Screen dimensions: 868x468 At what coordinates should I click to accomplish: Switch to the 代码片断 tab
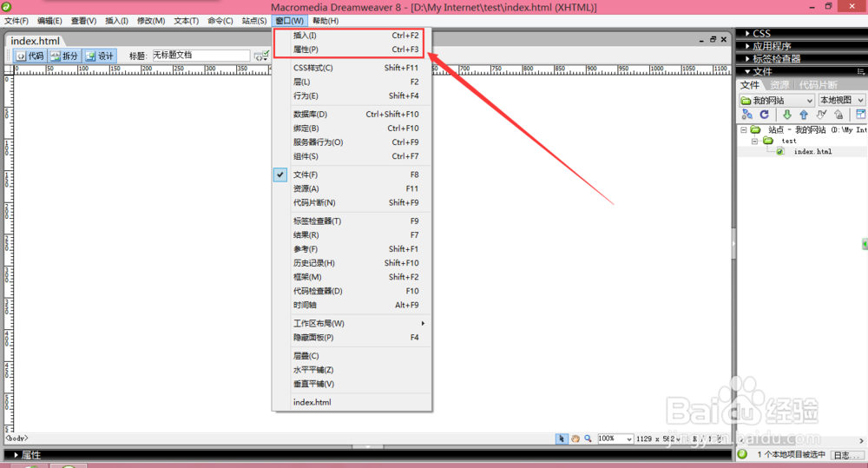pyautogui.click(x=819, y=85)
